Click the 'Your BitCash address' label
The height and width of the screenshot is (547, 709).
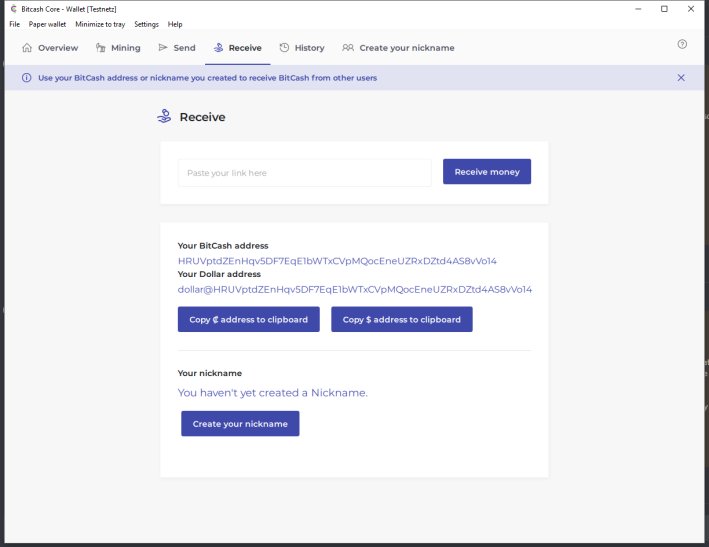(223, 245)
